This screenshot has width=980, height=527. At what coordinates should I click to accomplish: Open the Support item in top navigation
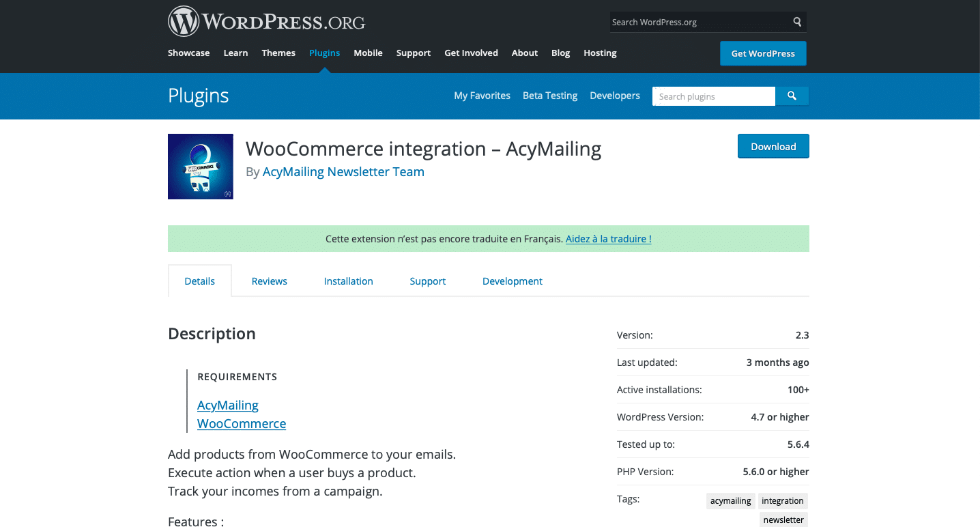click(414, 53)
